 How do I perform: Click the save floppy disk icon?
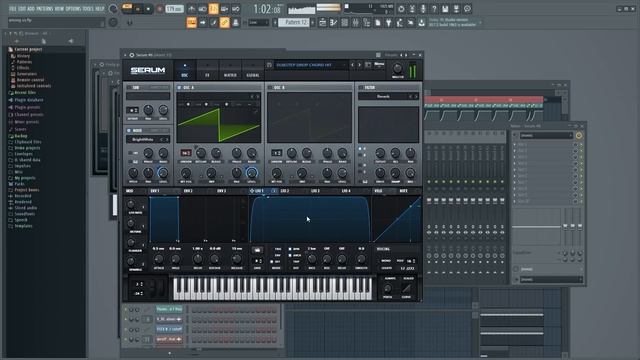click(445, 9)
